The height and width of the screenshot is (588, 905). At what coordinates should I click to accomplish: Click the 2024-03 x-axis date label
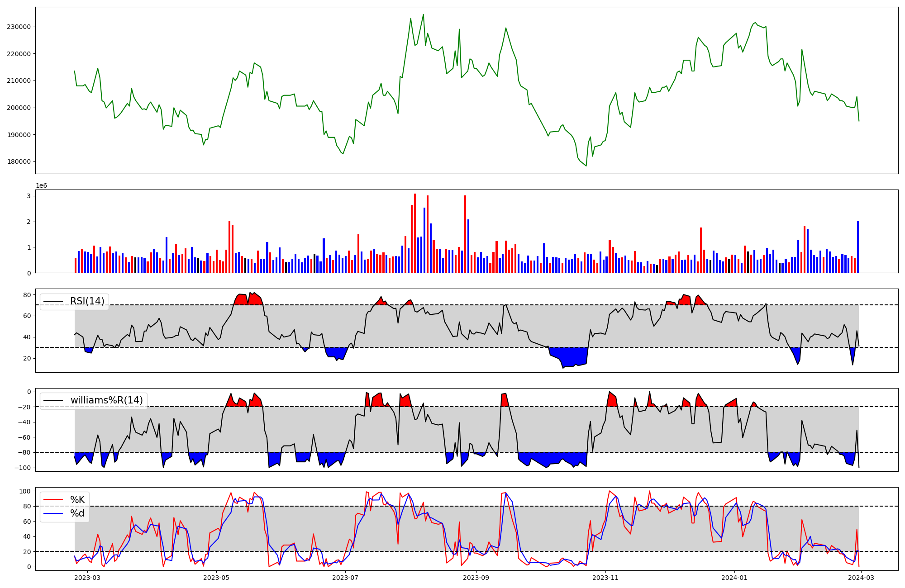861,578
